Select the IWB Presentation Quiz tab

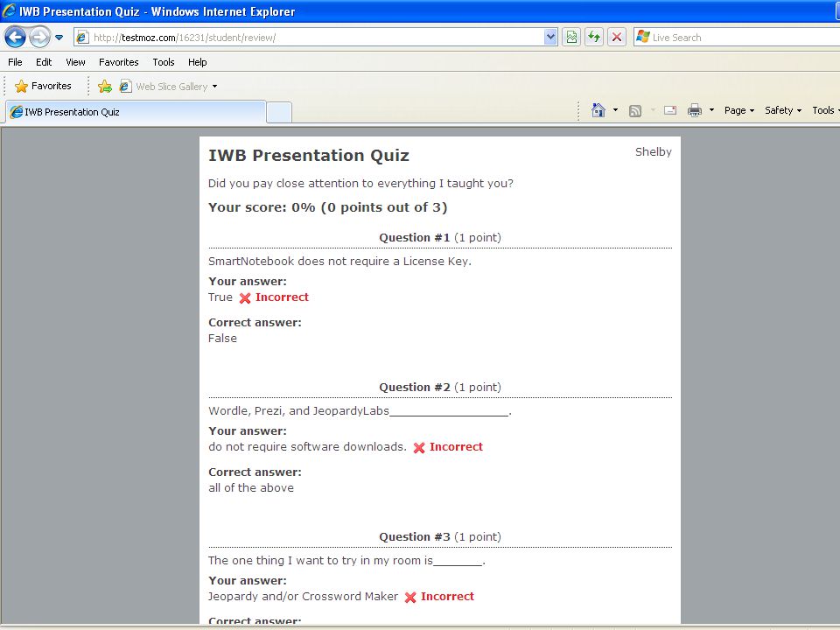click(136, 111)
